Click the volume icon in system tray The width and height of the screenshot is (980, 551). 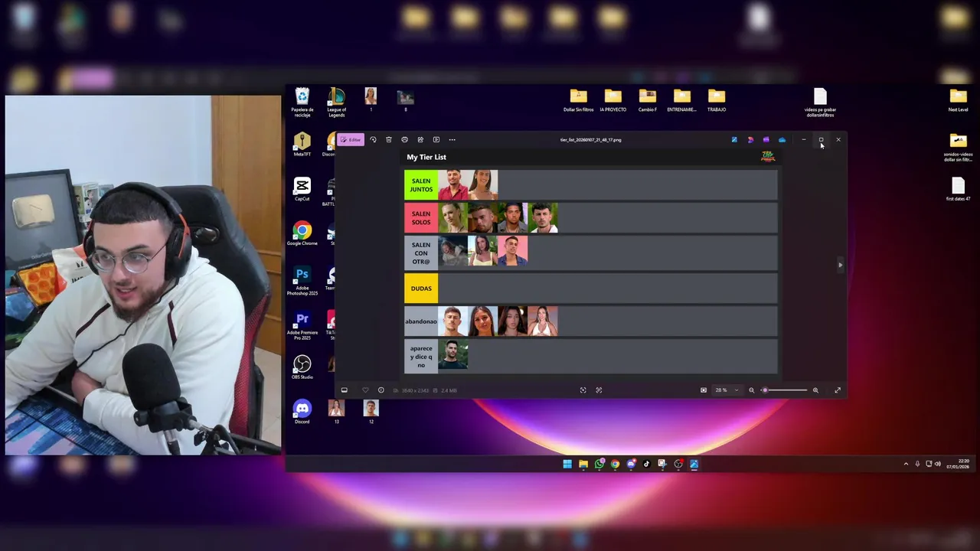point(938,464)
